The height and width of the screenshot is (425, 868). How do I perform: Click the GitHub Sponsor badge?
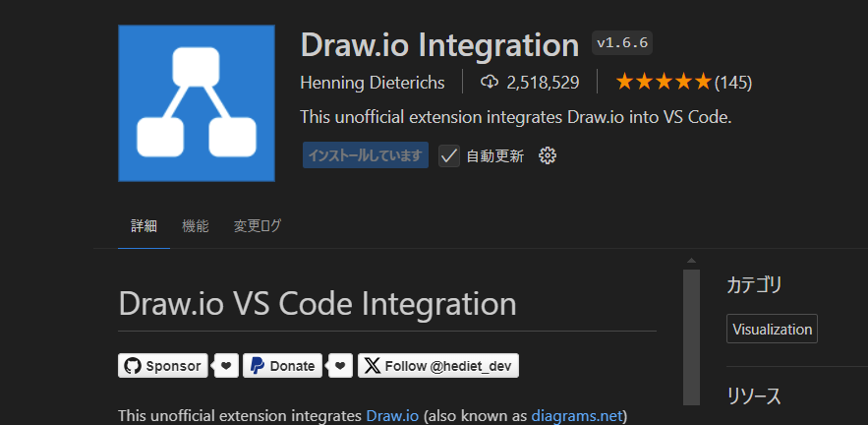[163, 366]
